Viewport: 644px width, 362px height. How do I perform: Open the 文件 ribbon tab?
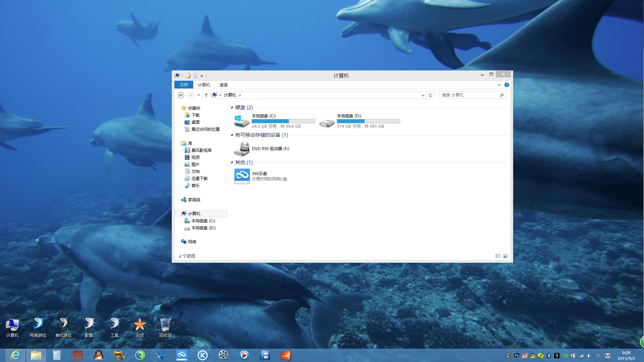tap(183, 85)
